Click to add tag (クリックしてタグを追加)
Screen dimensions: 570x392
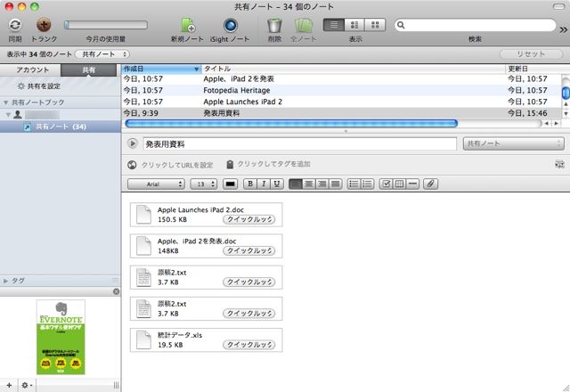tap(273, 164)
